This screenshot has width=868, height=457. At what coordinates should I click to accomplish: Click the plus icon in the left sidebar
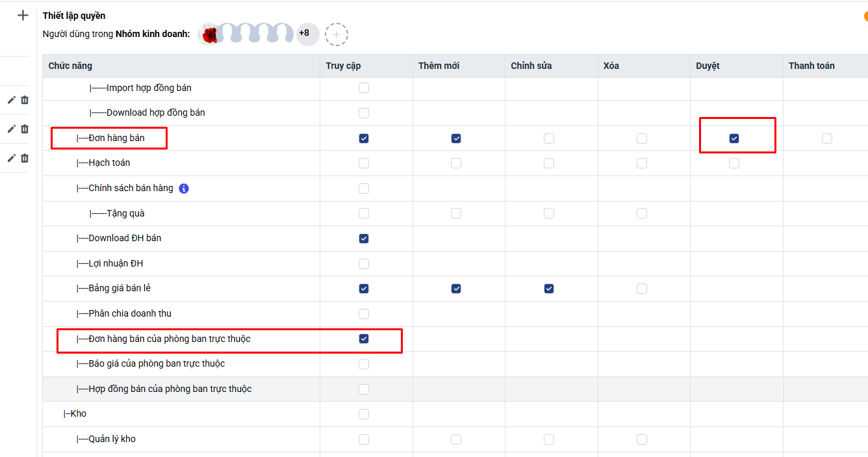(23, 15)
